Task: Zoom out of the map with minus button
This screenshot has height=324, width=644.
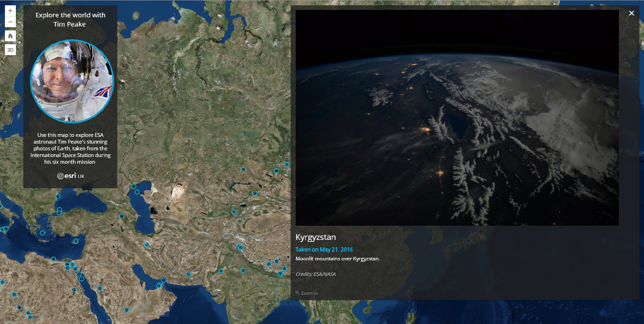Action: (10, 22)
